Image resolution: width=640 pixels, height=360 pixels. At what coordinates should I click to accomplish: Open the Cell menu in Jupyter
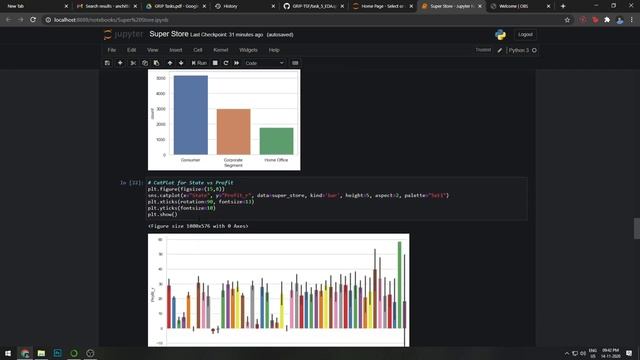click(198, 50)
